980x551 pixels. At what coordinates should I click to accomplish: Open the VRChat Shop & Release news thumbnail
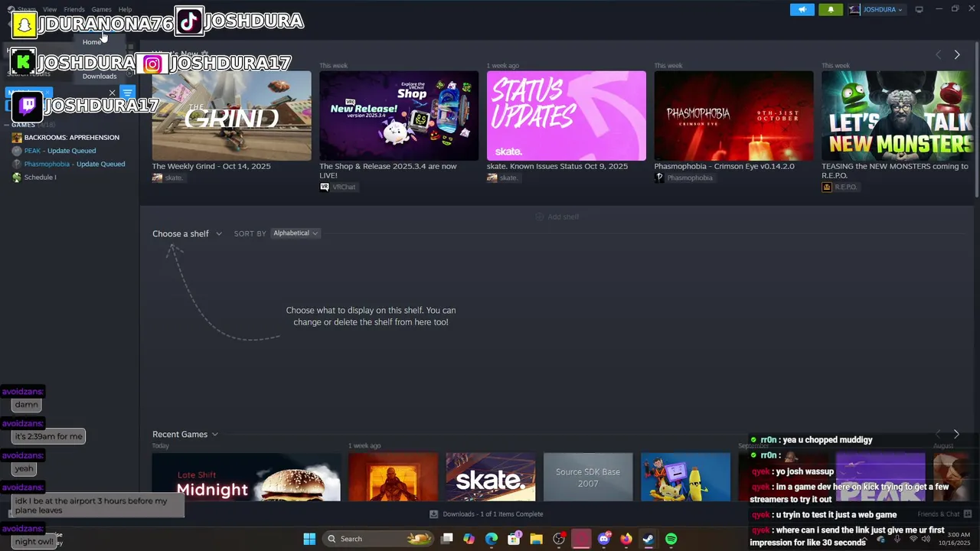click(x=399, y=116)
